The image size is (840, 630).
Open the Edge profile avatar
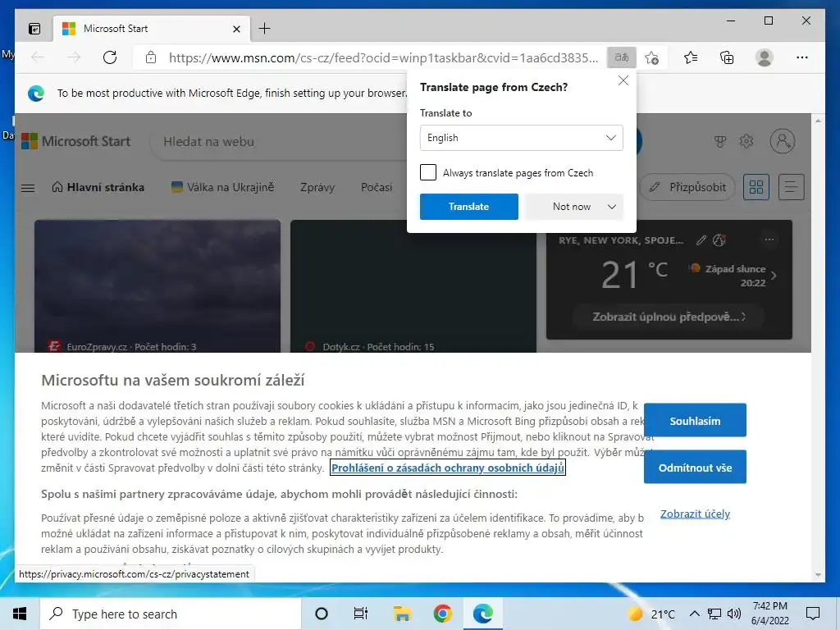[x=764, y=57]
